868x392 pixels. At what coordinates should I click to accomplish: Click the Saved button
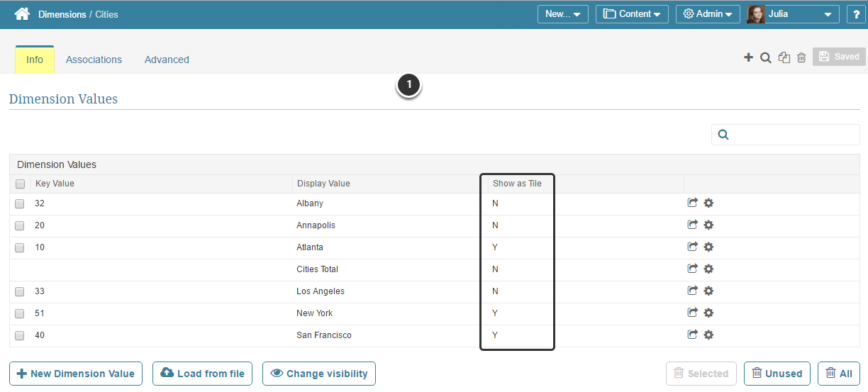pyautogui.click(x=839, y=57)
